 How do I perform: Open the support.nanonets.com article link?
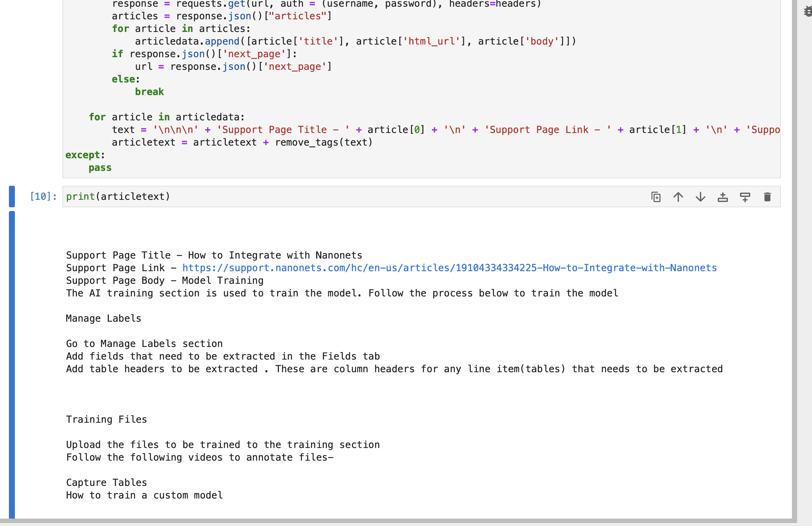tap(449, 268)
